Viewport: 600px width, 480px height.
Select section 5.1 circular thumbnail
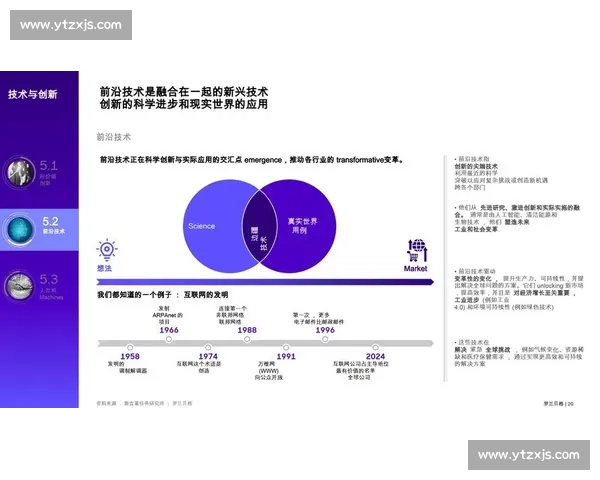coord(19,172)
